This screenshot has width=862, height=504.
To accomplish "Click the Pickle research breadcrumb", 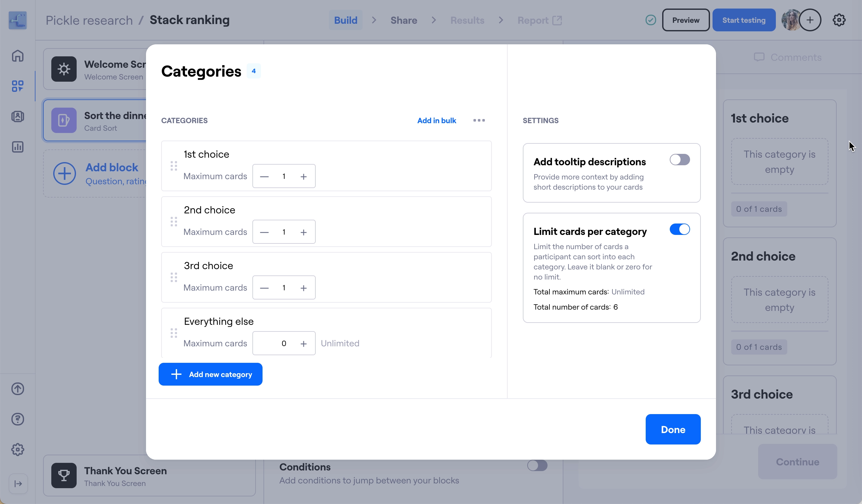I will pyautogui.click(x=89, y=20).
